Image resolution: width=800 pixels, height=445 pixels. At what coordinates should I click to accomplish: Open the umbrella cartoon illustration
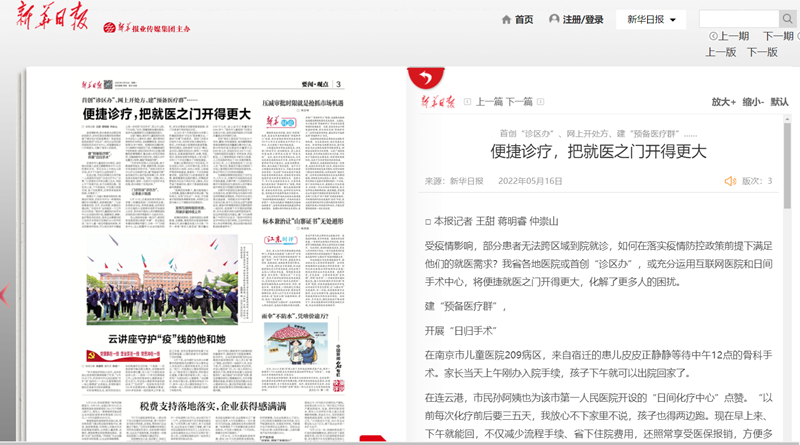pyautogui.click(x=296, y=343)
